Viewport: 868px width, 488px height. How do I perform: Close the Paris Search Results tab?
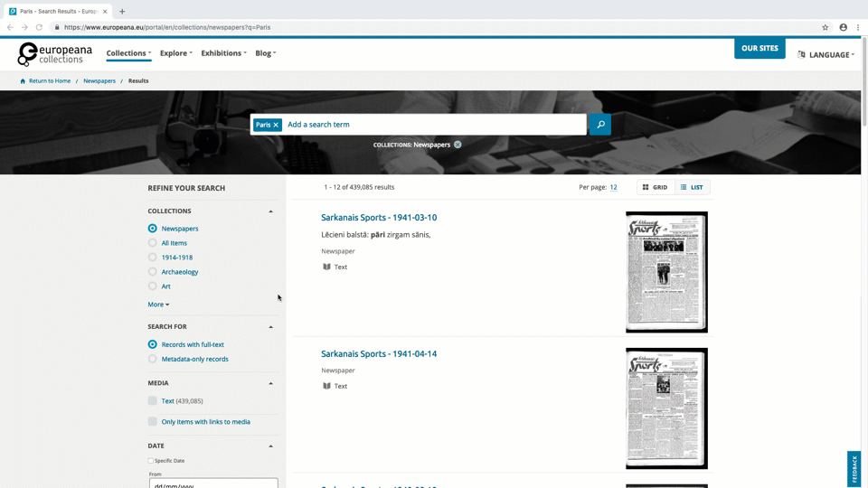click(105, 11)
